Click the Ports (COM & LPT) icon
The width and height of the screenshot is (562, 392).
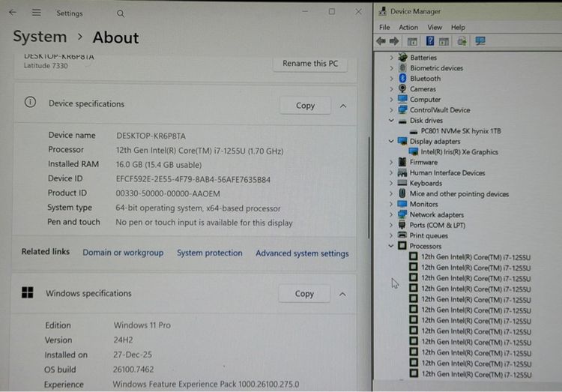coord(402,225)
